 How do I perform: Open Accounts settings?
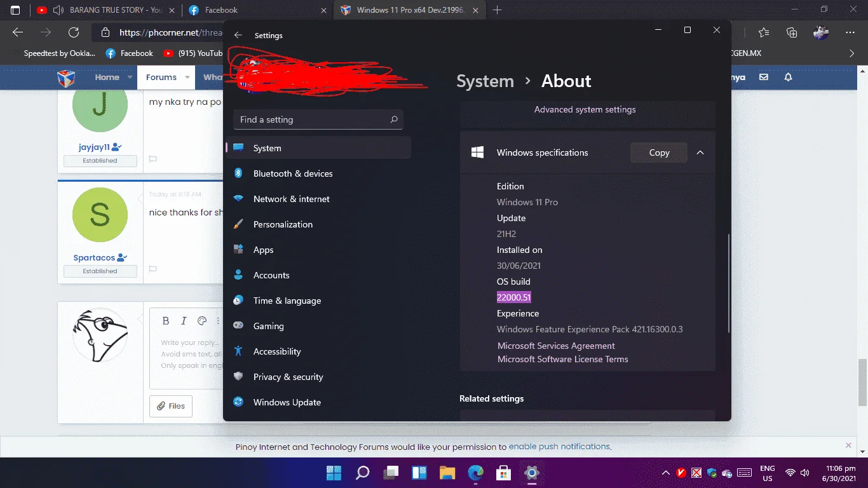(319, 275)
